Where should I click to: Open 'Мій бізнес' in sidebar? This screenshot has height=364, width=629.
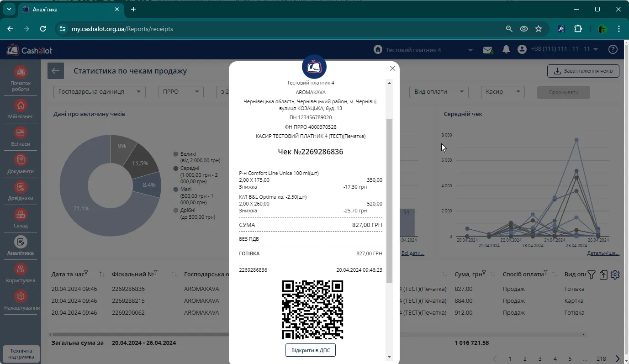[x=21, y=110]
